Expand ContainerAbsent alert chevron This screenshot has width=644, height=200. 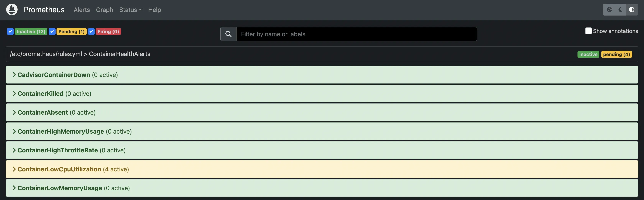pyautogui.click(x=14, y=112)
